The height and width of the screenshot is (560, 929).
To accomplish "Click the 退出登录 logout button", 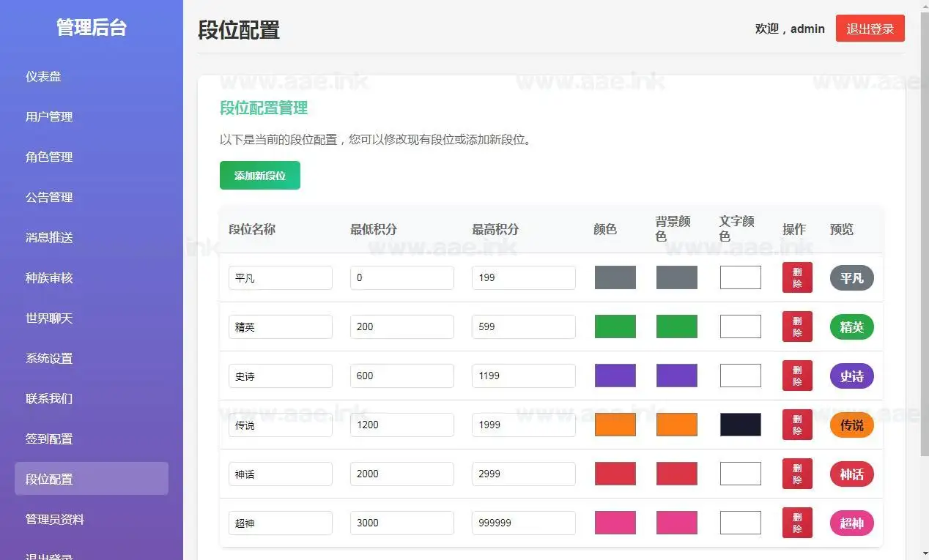I will (870, 29).
